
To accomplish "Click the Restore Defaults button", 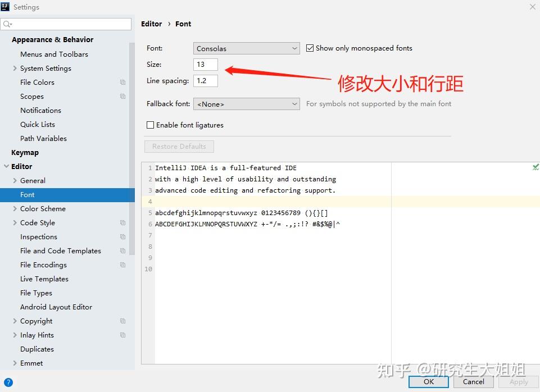I will point(179,146).
